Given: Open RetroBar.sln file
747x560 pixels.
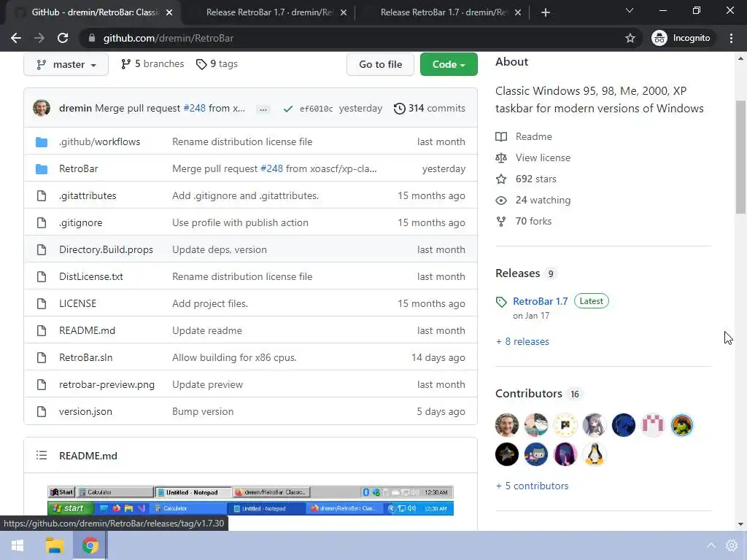Looking at the screenshot, I should pyautogui.click(x=86, y=357).
